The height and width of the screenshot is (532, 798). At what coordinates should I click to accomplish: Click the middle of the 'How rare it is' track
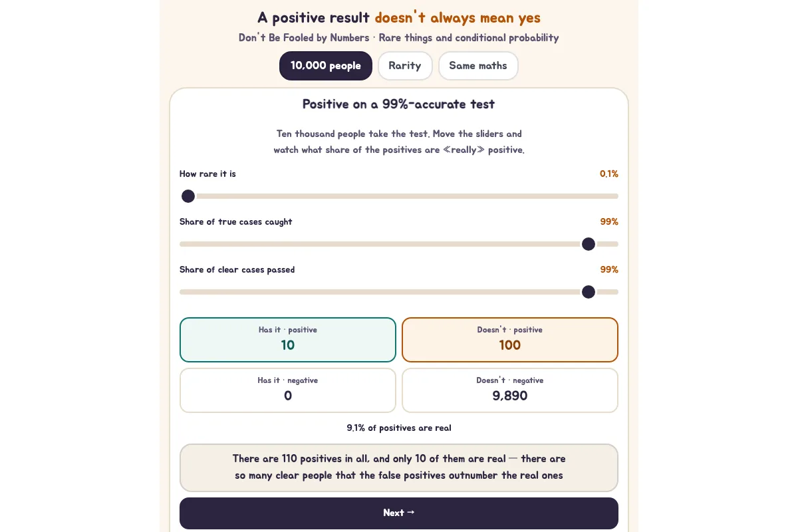coord(399,196)
